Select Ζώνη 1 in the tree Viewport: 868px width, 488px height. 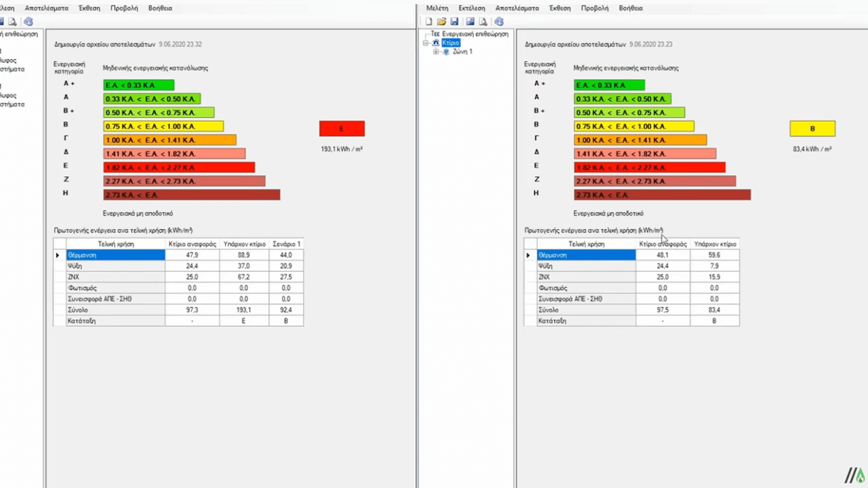(462, 52)
